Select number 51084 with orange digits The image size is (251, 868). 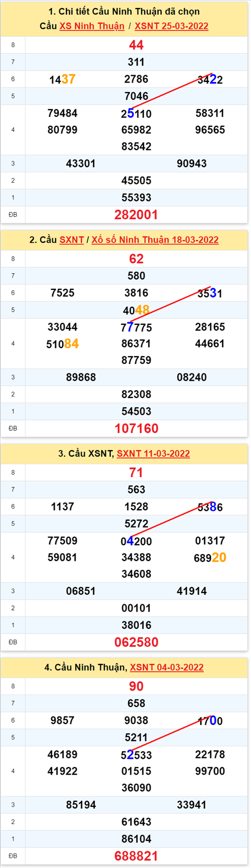(62, 344)
